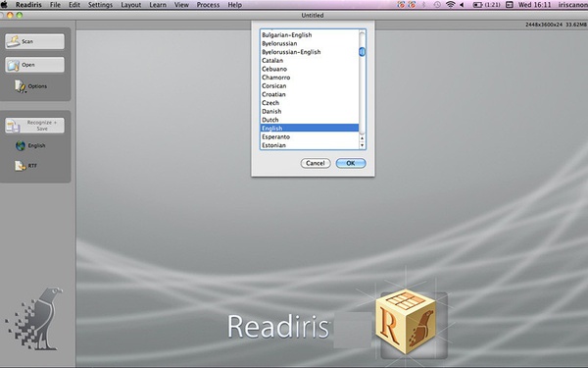Choose the RTF output format icon
Image resolution: width=588 pixels, height=368 pixels.
[x=20, y=166]
